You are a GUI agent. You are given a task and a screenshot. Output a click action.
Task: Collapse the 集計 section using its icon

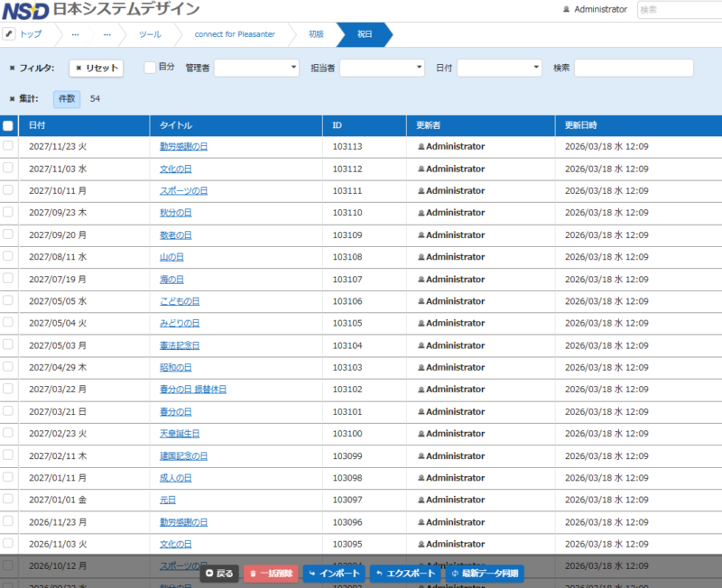point(12,98)
